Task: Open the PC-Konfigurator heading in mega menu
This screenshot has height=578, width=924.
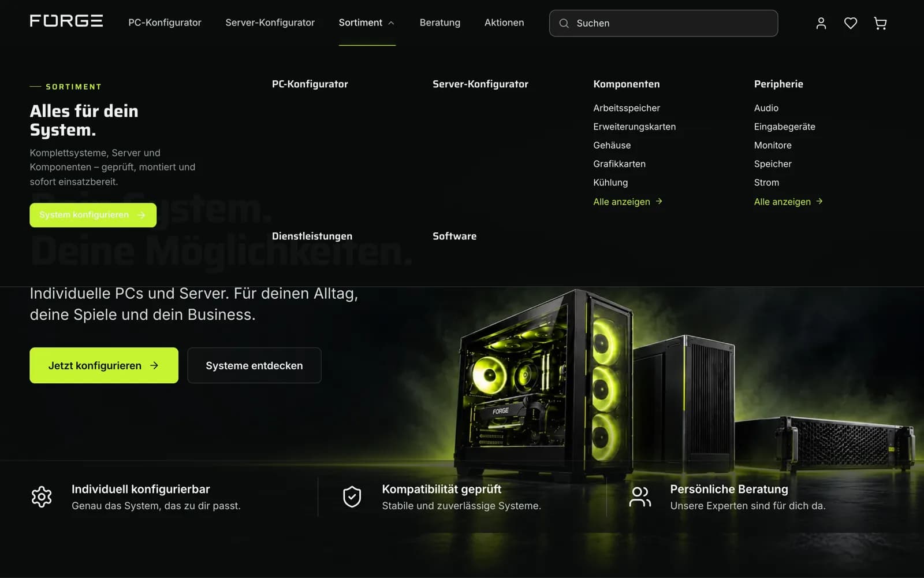Action: coord(310,84)
